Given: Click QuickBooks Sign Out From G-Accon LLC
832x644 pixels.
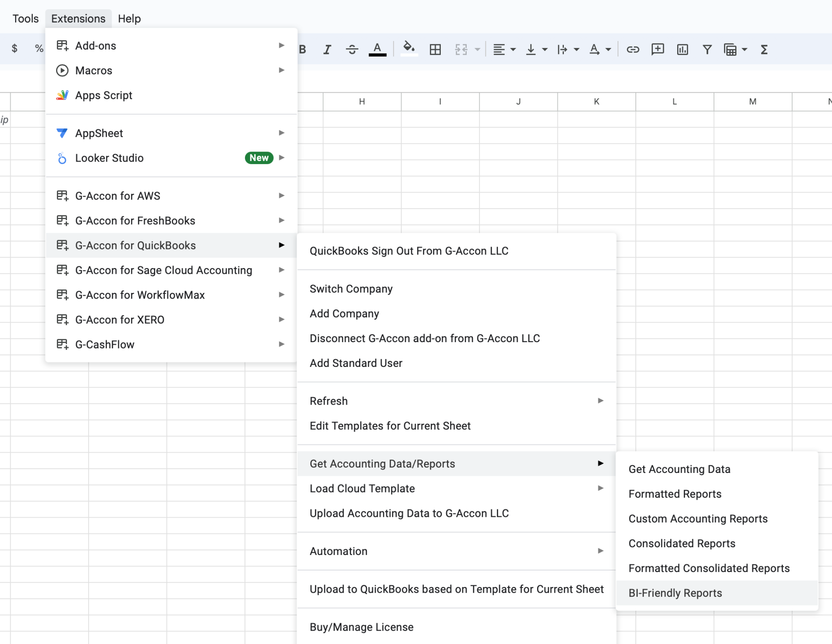Looking at the screenshot, I should (457, 251).
